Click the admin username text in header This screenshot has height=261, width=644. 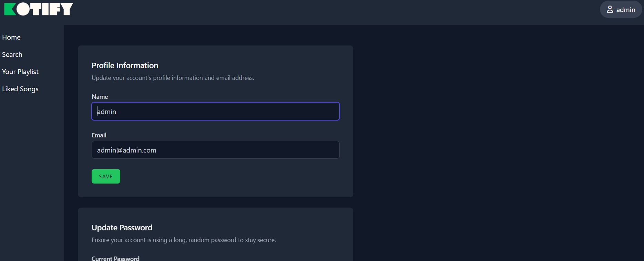click(626, 10)
